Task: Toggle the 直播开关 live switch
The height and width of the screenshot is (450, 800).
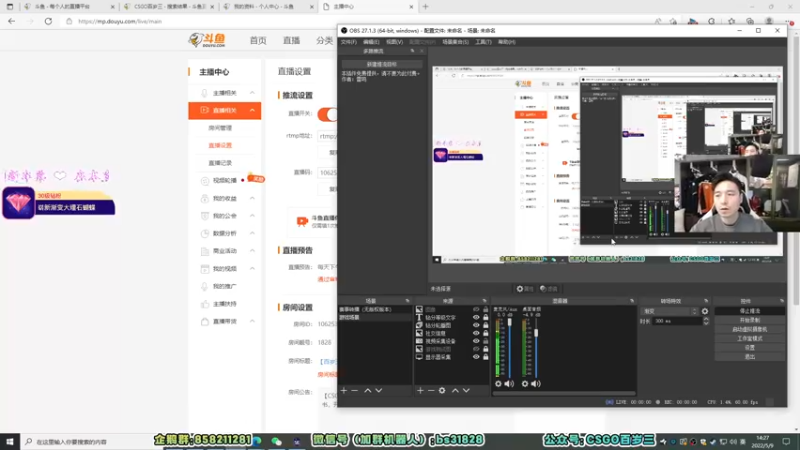Action: 328,114
